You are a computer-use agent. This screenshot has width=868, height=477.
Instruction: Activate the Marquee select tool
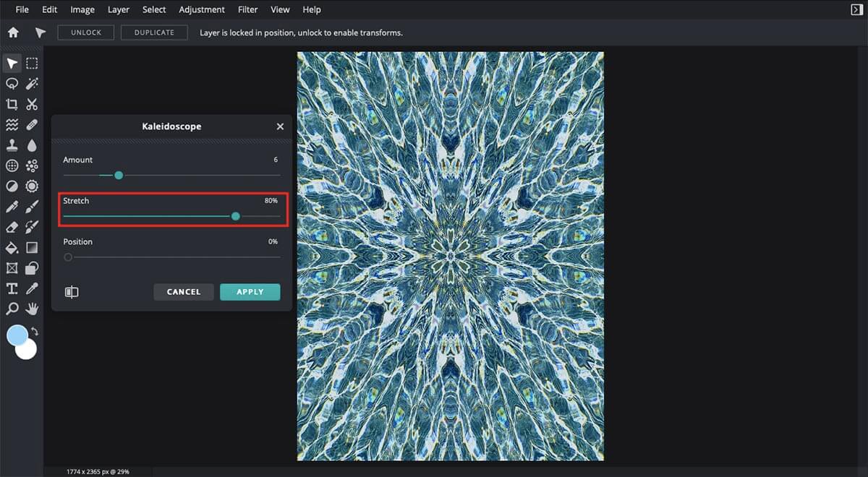(x=32, y=64)
